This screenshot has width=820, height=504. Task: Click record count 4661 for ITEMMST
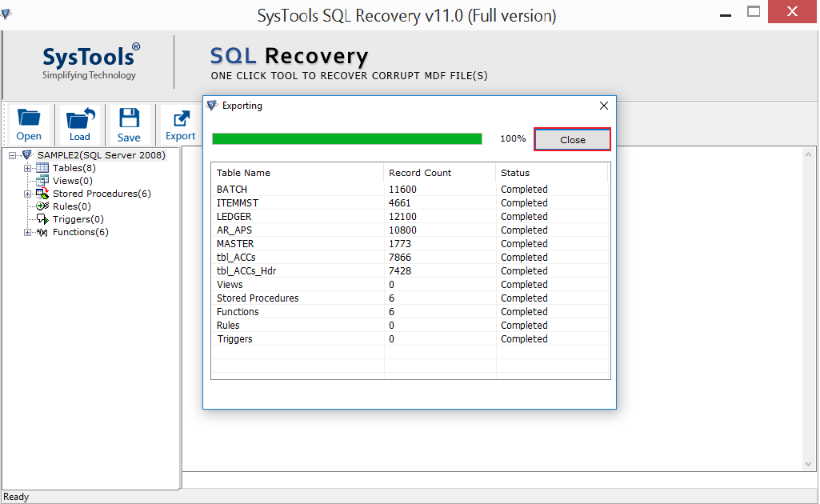[400, 203]
